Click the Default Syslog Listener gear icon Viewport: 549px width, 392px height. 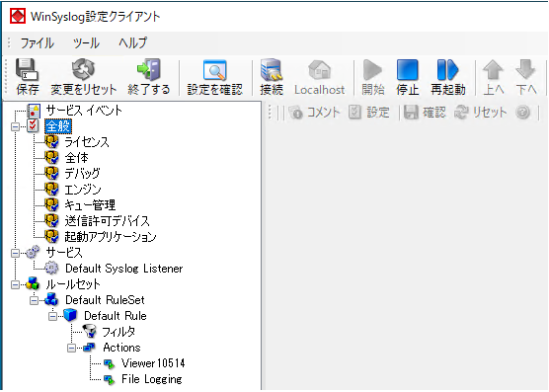[x=51, y=269]
